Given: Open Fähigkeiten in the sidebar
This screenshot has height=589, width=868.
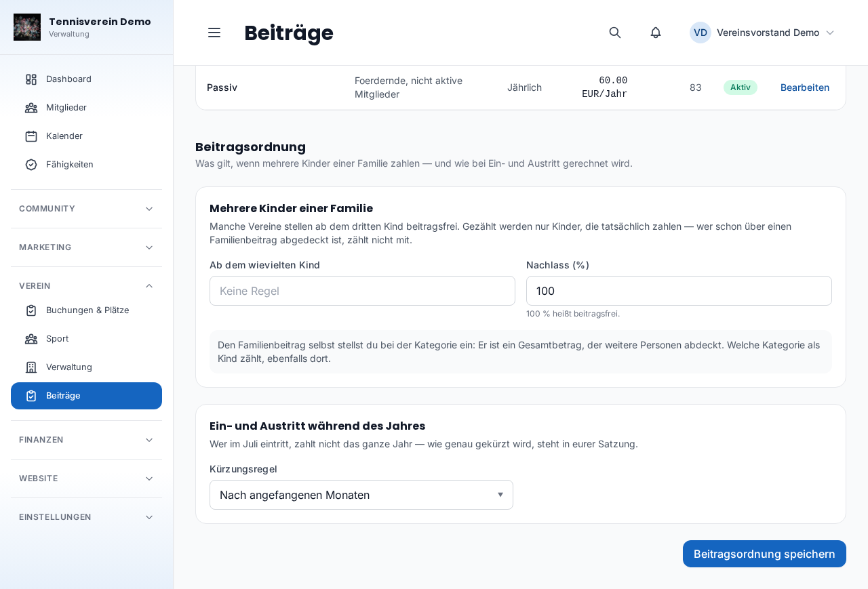Looking at the screenshot, I should pyautogui.click(x=86, y=165).
